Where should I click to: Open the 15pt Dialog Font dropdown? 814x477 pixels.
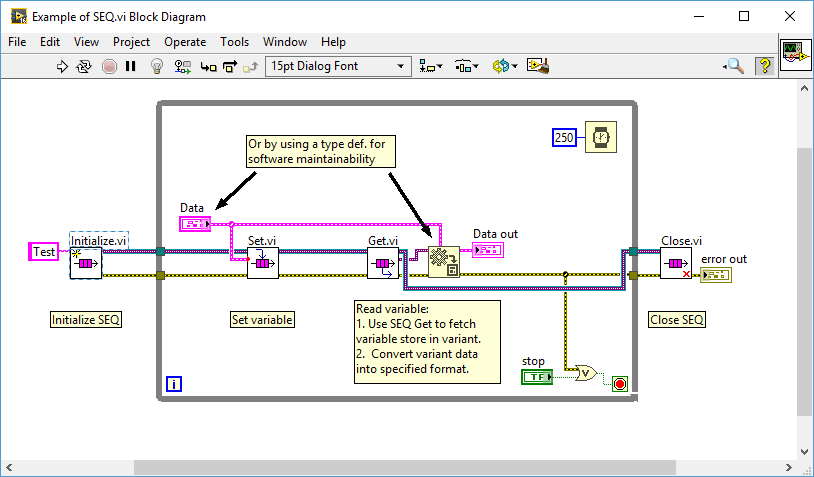coord(338,66)
